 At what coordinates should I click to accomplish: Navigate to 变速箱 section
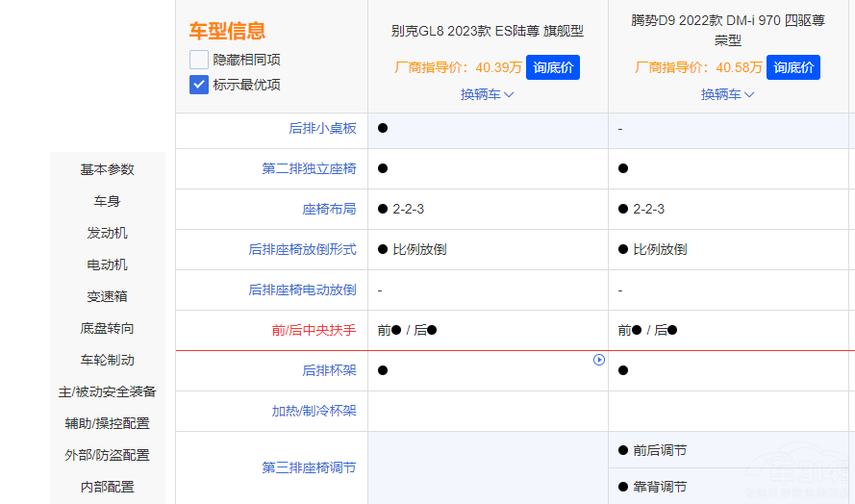point(108,296)
